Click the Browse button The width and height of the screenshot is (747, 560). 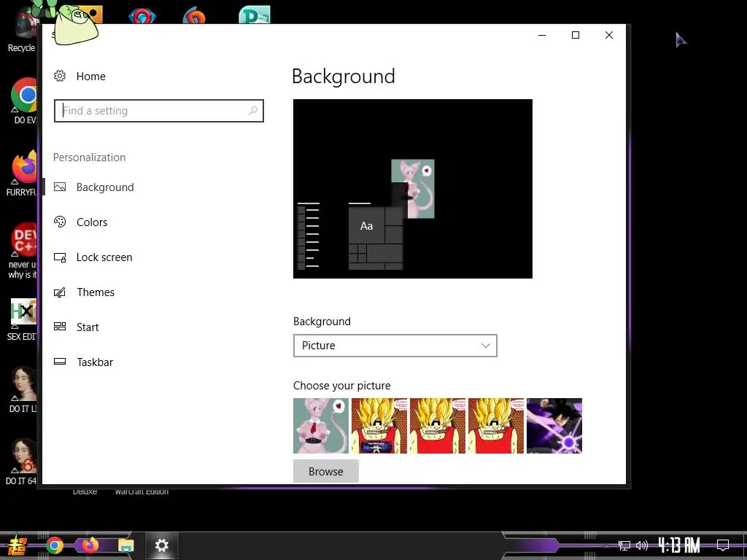[x=326, y=472]
